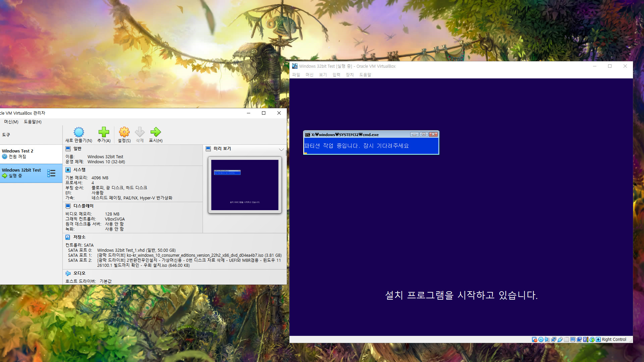This screenshot has height=362, width=644.
Task: Open 보기 menu in VM window
Action: coord(323,75)
